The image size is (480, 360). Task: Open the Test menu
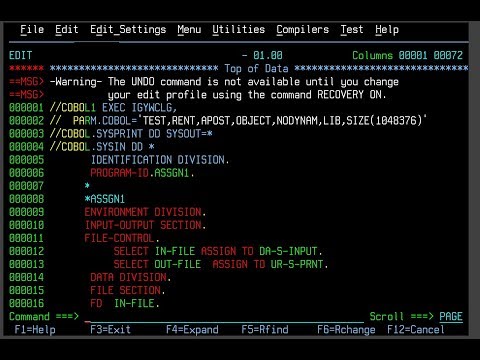(x=352, y=30)
